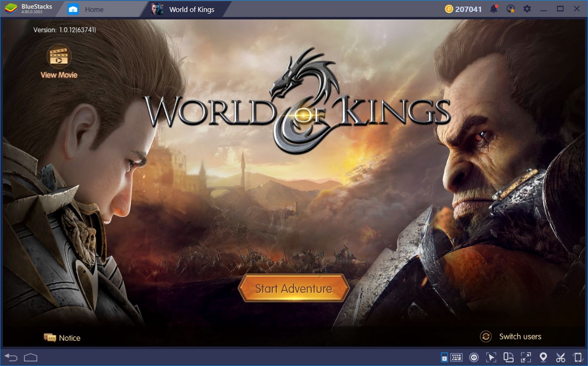The image size is (588, 366).
Task: Click the Switch users circular arrows icon
Action: [x=486, y=337]
